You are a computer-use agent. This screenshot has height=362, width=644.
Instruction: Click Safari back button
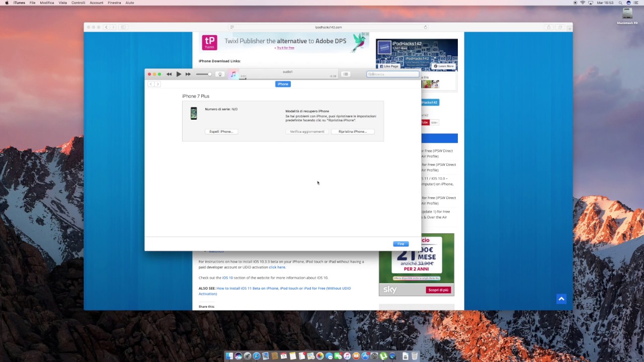pyautogui.click(x=106, y=27)
